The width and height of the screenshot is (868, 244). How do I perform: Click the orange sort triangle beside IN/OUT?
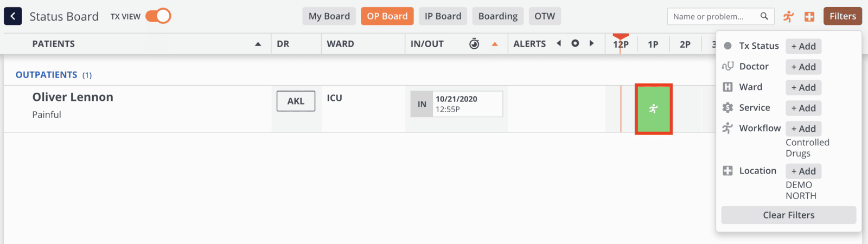495,44
